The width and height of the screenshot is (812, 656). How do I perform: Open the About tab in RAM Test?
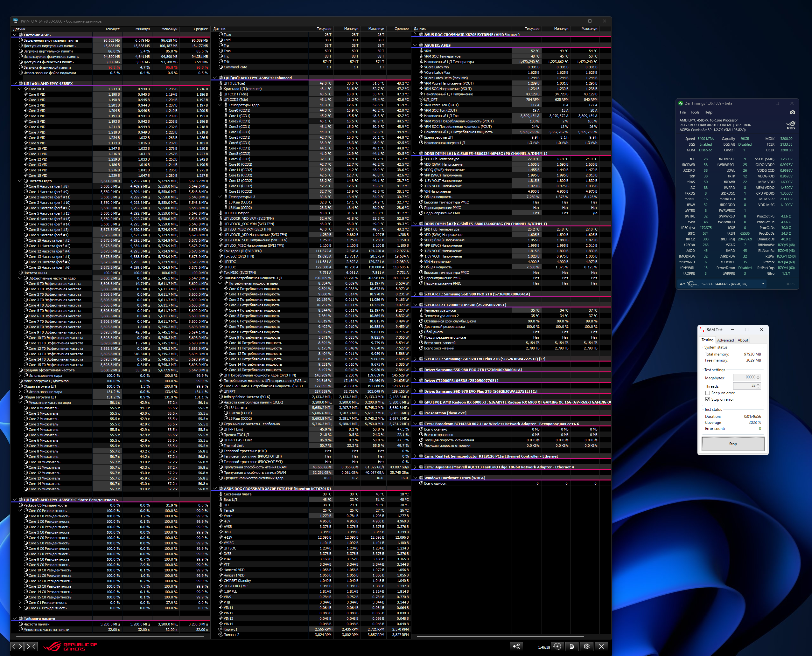[x=742, y=340]
